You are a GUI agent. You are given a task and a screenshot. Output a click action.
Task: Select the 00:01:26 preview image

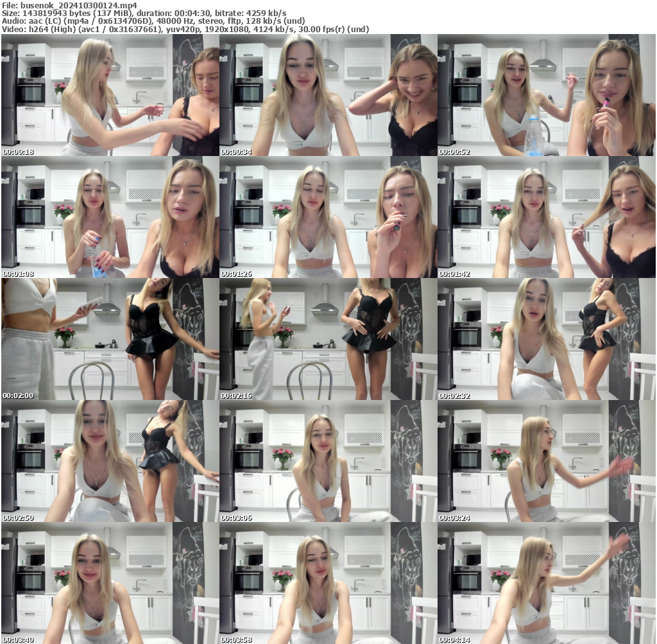pyautogui.click(x=328, y=218)
